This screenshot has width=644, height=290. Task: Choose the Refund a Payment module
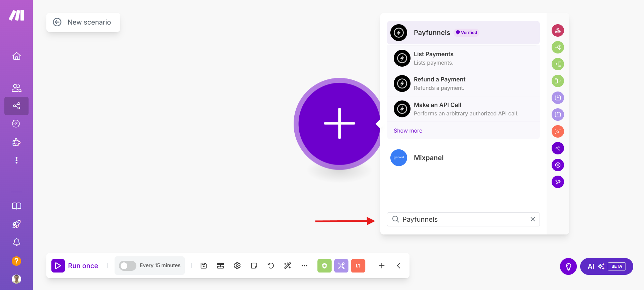[x=463, y=83]
